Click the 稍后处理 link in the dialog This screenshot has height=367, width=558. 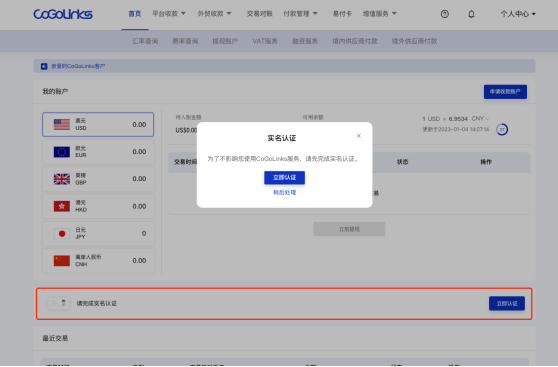[284, 193]
